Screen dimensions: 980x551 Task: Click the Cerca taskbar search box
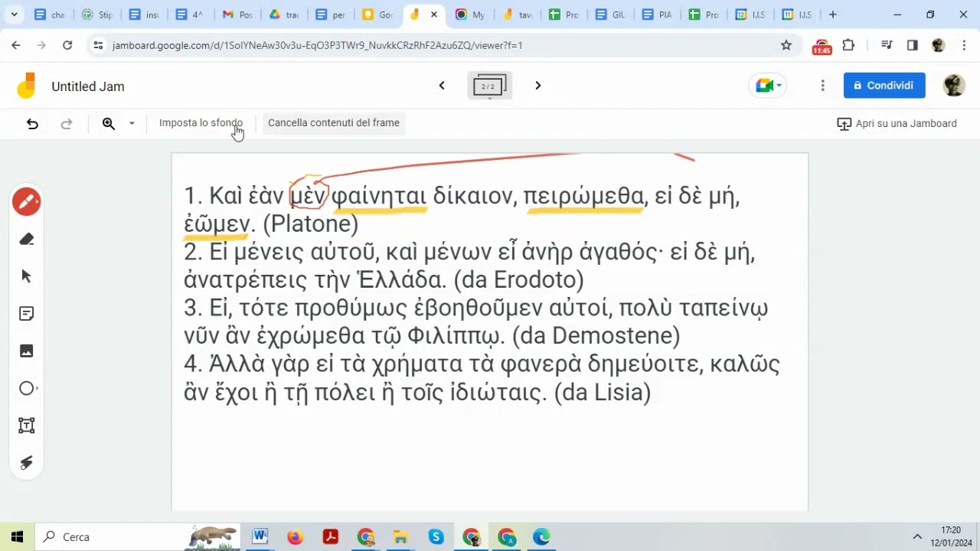pyautogui.click(x=138, y=537)
